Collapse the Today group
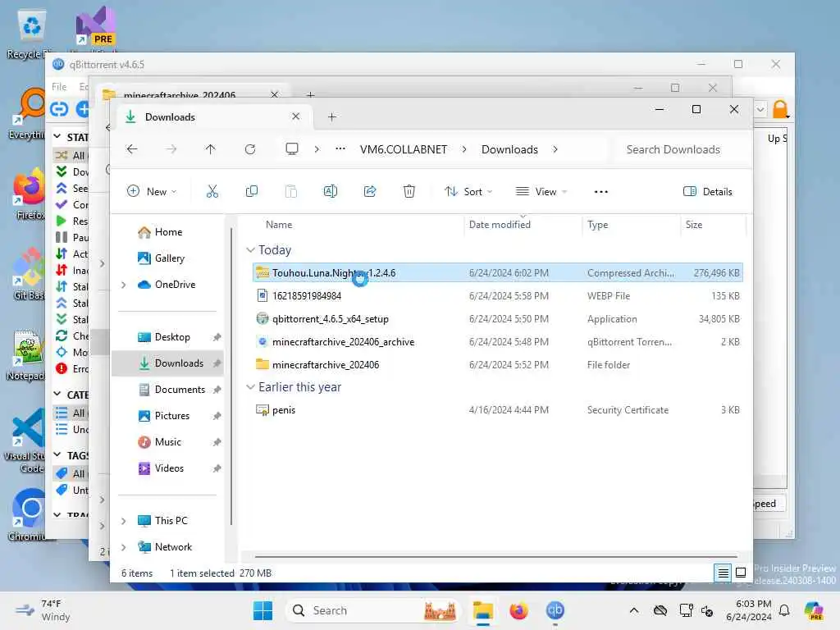The height and width of the screenshot is (630, 840). coord(250,250)
